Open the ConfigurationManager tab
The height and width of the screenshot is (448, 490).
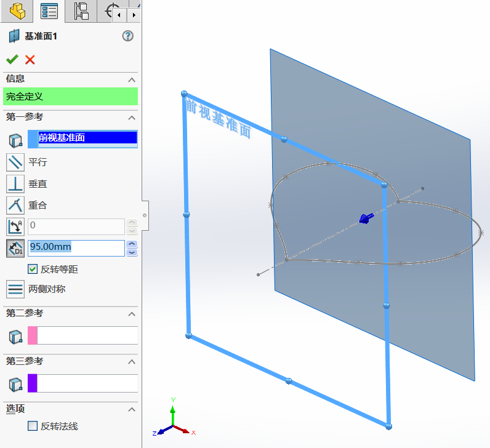click(81, 11)
